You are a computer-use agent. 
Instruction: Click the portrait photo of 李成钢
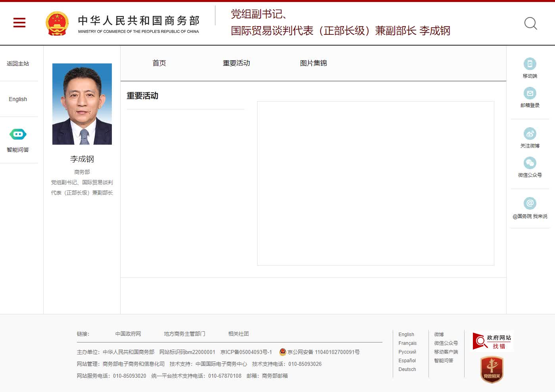click(x=82, y=104)
